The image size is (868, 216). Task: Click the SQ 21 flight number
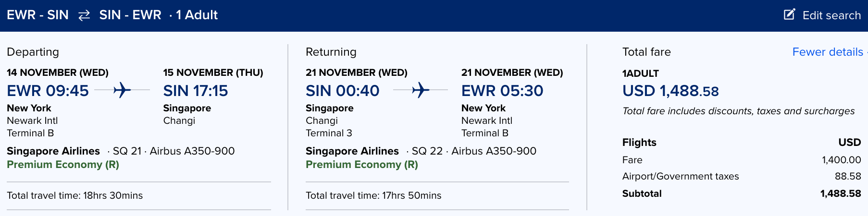coord(127,151)
